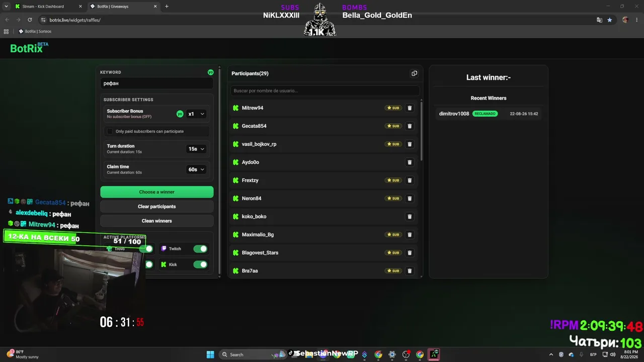Screen dimensions: 644x362
Task: Delete koko_boko with the trash icon
Action: 410,217
